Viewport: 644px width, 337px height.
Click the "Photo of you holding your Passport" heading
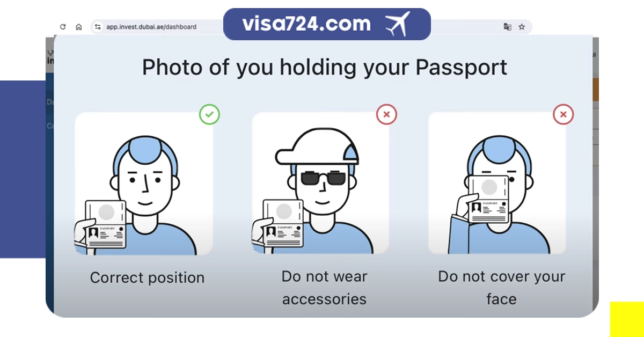(324, 68)
